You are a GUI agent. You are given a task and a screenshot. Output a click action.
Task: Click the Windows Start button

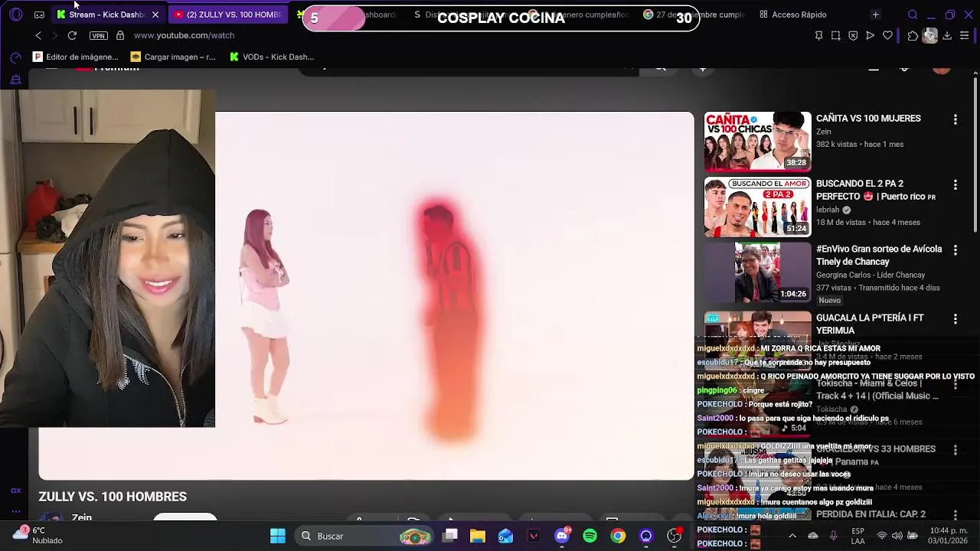click(x=278, y=536)
